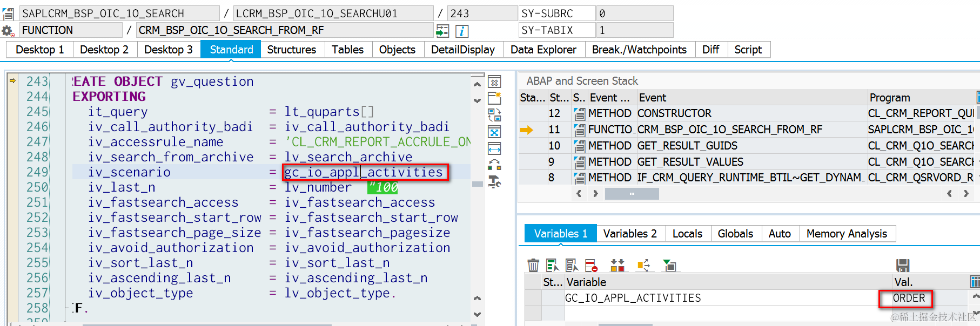Open the Structures tab

point(292,50)
